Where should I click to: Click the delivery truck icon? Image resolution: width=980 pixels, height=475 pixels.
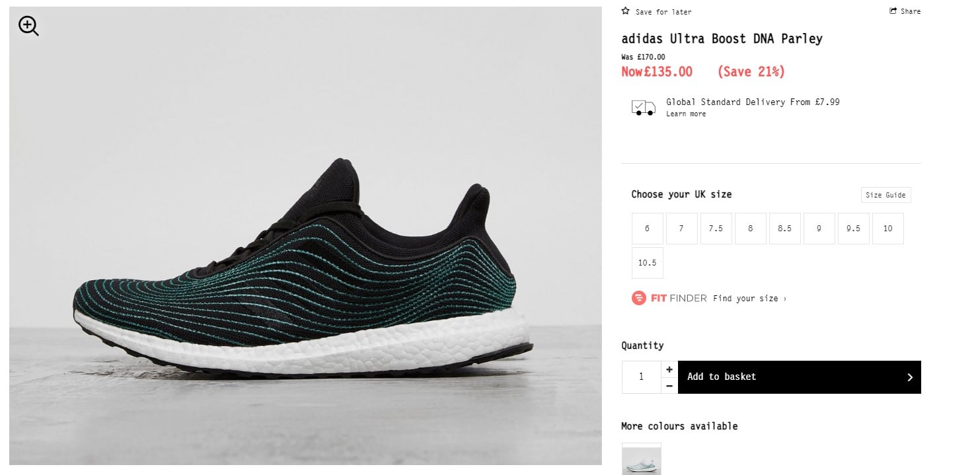(644, 108)
